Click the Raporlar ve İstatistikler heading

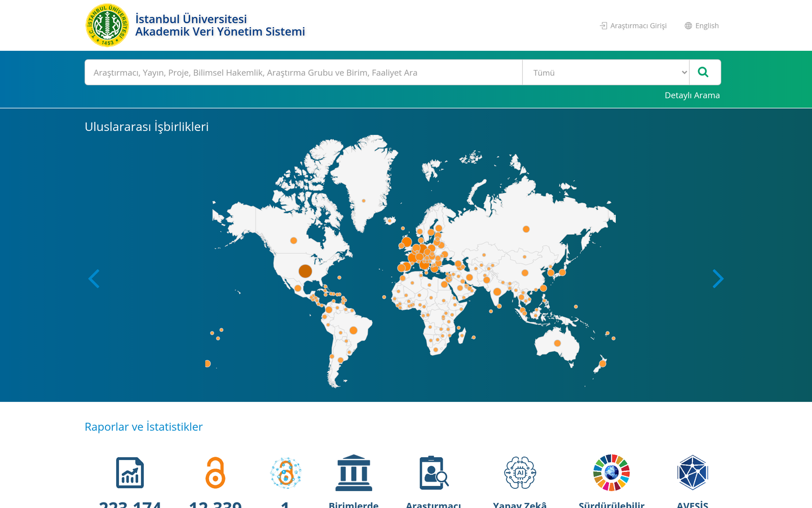pos(144,427)
